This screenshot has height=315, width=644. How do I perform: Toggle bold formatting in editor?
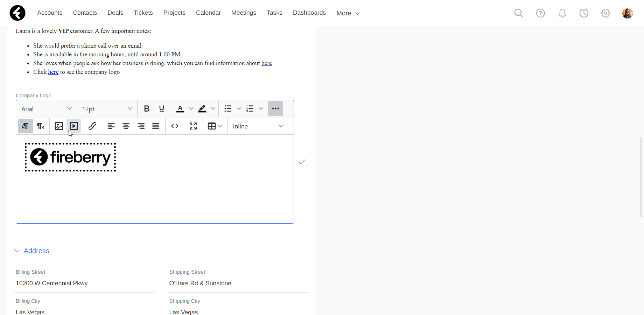[147, 108]
